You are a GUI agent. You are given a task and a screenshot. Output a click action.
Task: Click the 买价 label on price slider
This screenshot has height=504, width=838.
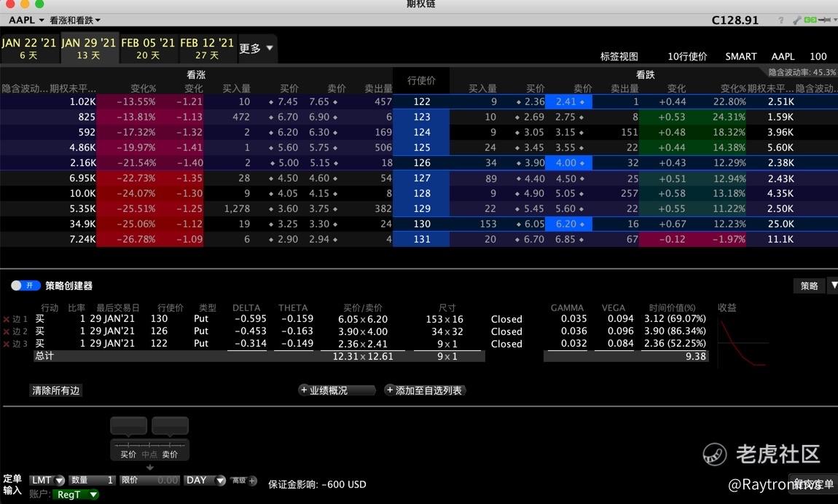[x=128, y=454]
